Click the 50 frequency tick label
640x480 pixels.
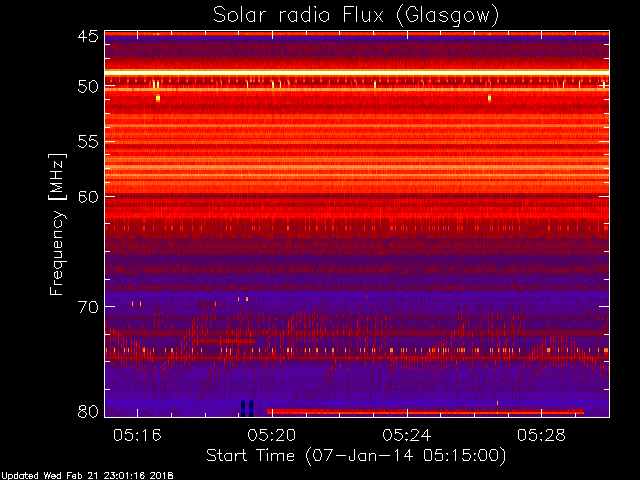pos(88,86)
